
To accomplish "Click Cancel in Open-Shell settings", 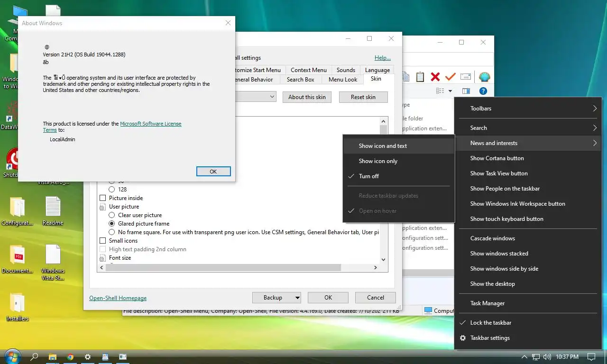I will 376,298.
